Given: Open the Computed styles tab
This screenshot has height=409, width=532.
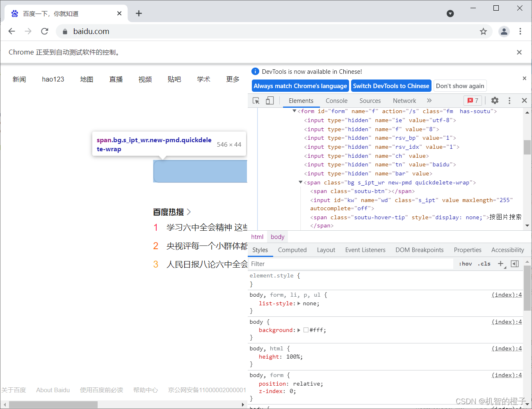Looking at the screenshot, I should (292, 250).
